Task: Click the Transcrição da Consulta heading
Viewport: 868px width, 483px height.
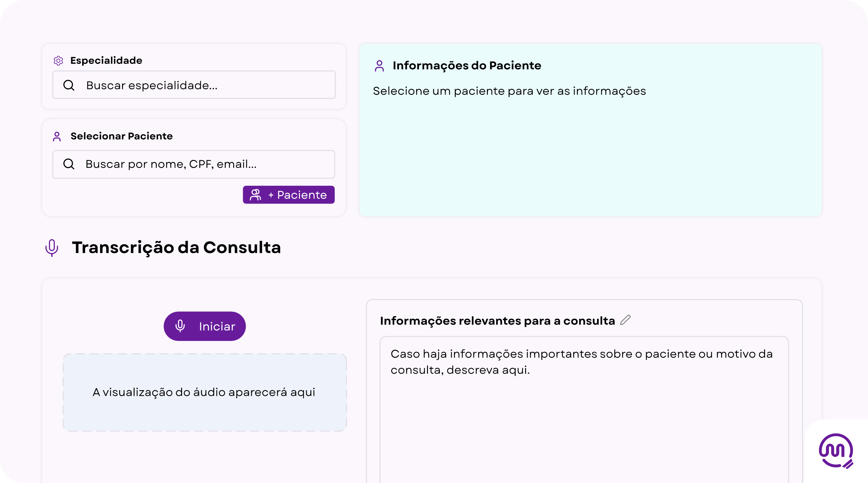Action: 176,248
